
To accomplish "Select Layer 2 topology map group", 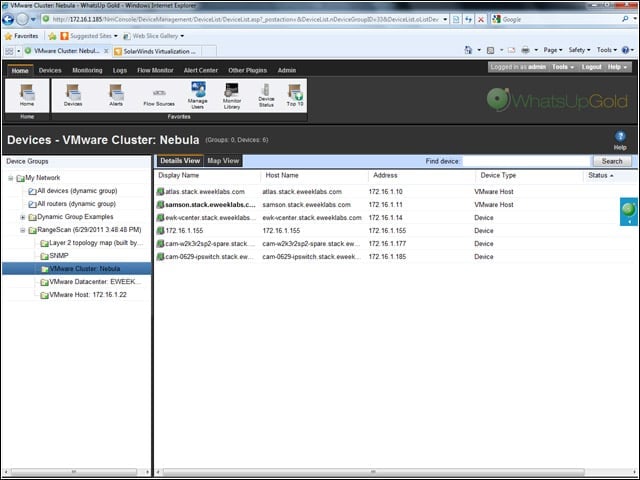I will (x=96, y=243).
